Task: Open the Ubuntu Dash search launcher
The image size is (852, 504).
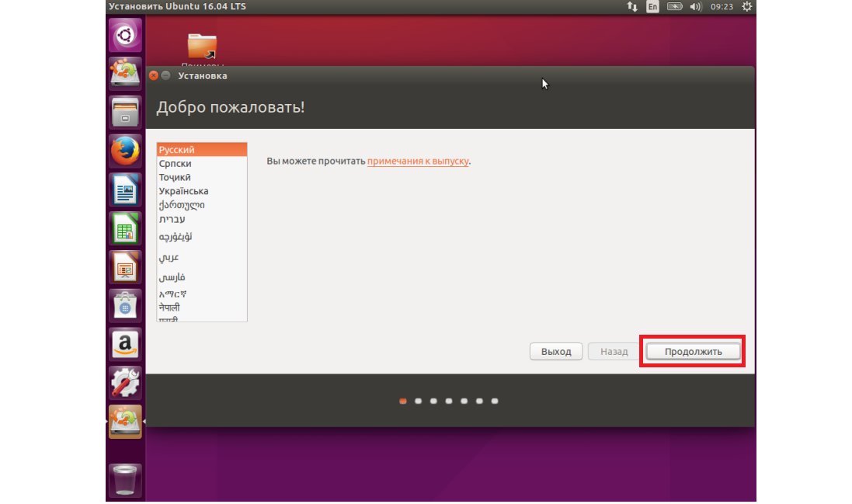Action: click(x=125, y=35)
